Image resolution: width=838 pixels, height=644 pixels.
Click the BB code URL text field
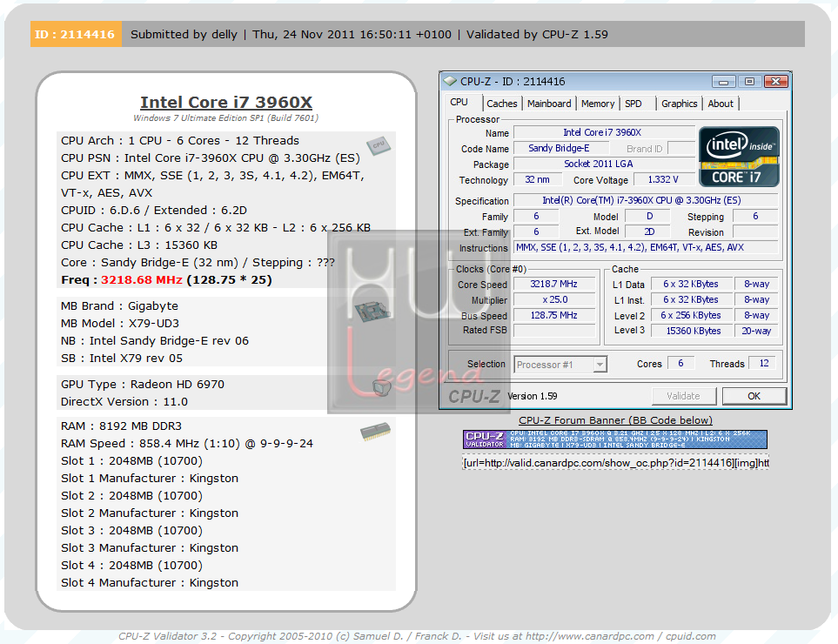[x=615, y=463]
